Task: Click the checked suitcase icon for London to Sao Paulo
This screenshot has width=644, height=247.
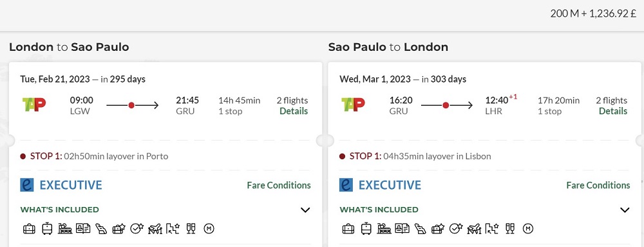Action: coord(47,228)
